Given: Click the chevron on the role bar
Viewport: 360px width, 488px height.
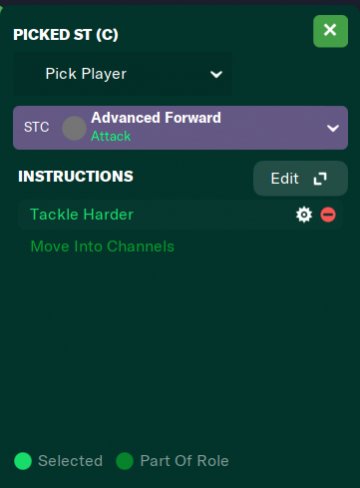Looking at the screenshot, I should tap(333, 128).
